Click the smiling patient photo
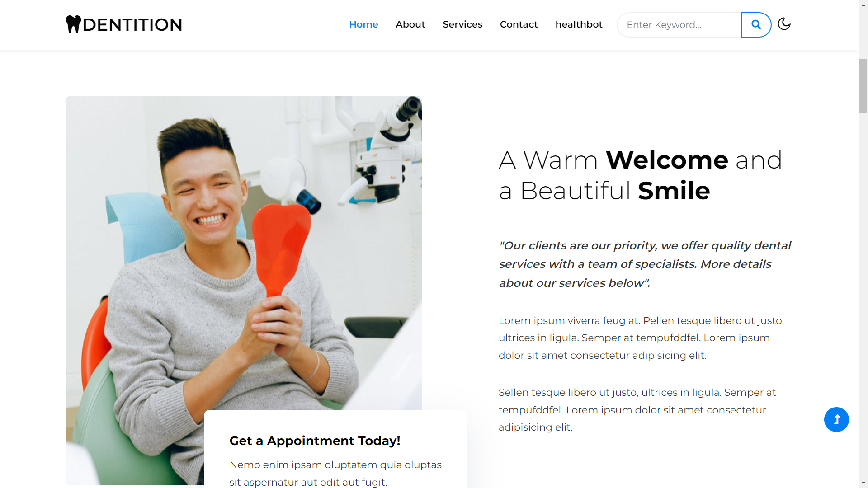 pos(244,253)
